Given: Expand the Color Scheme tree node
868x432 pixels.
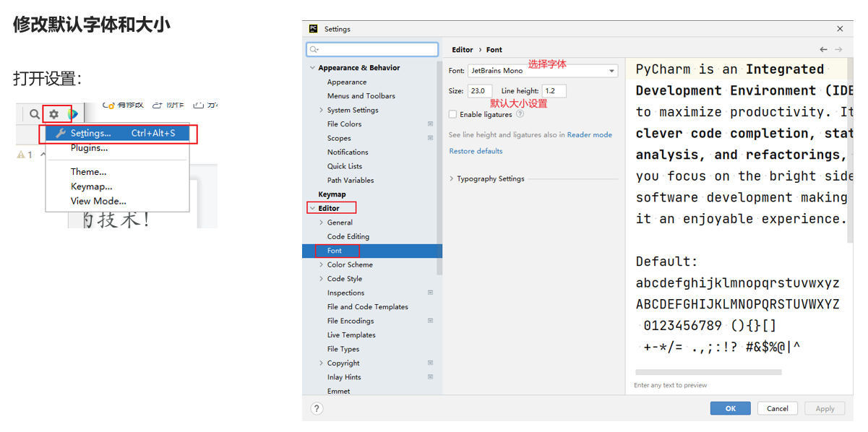Looking at the screenshot, I should [x=322, y=265].
